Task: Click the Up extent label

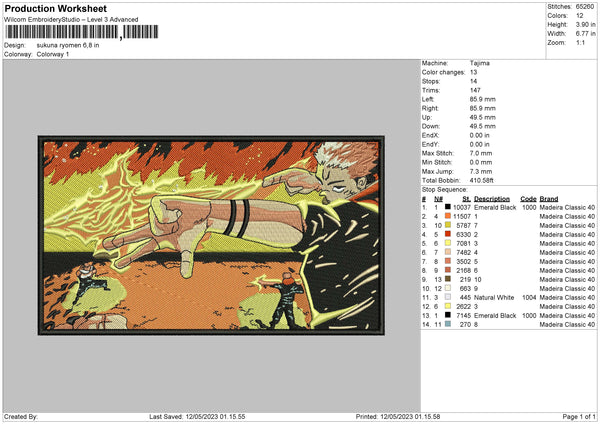Action: click(x=426, y=117)
